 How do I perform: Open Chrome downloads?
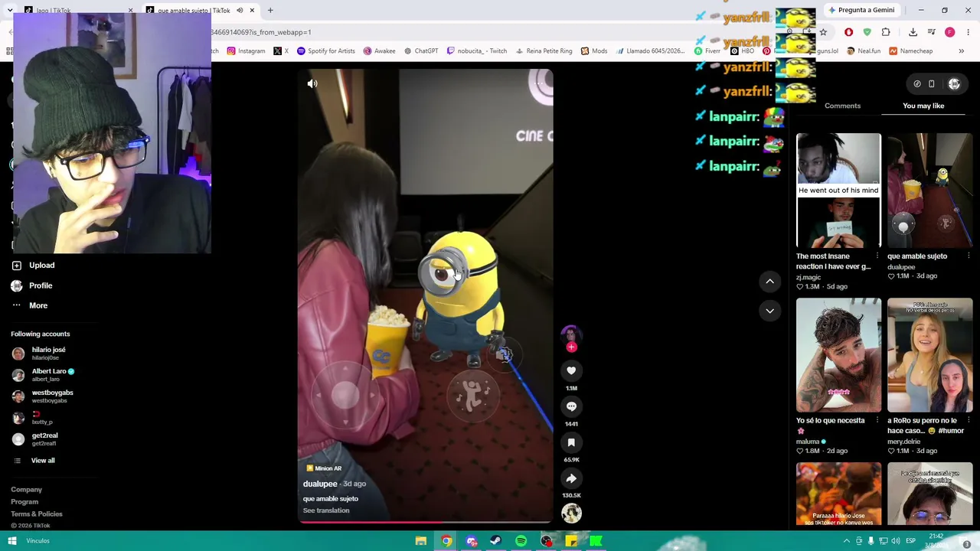point(913,32)
